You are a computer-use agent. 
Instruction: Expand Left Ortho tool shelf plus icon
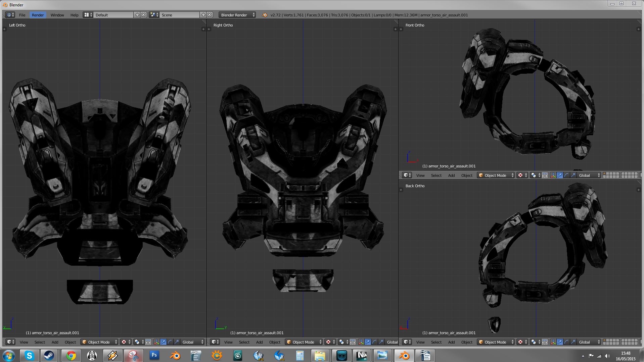click(x=4, y=29)
